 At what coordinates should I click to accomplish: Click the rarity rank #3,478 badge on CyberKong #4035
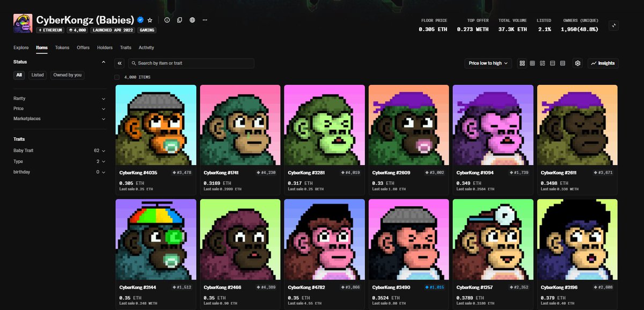click(181, 173)
